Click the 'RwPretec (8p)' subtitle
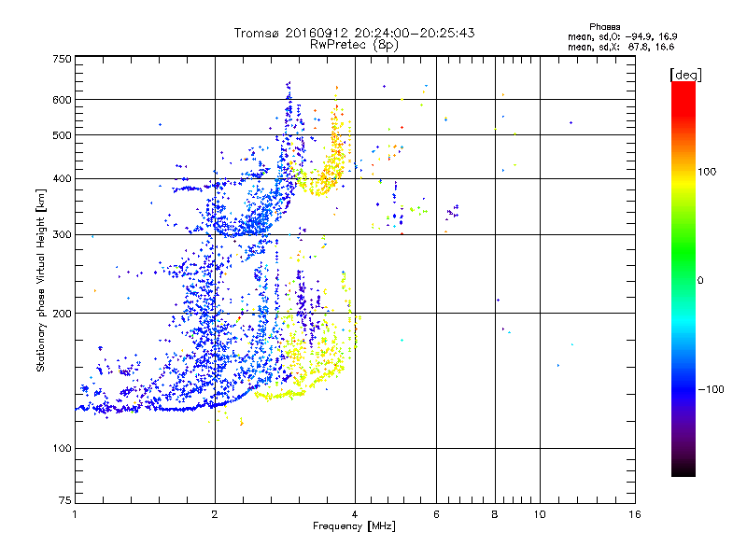 coord(354,45)
